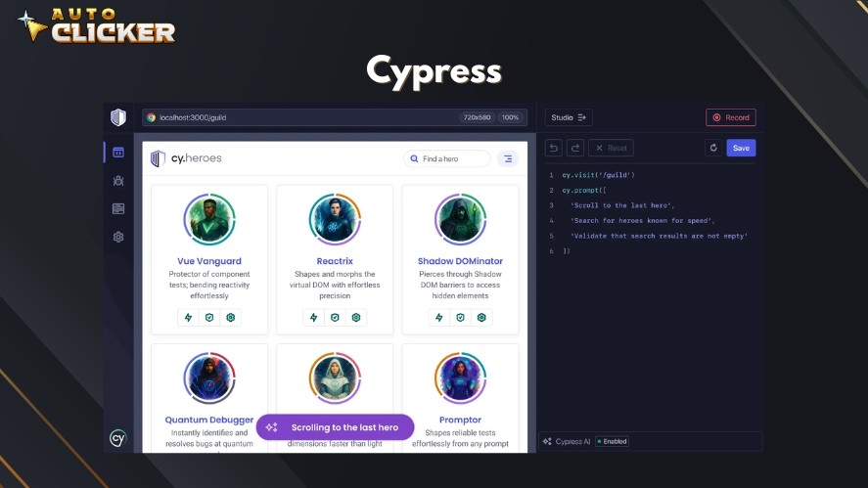Click the 'Scroll to the last hero' code line
The image size is (868, 488).
(x=622, y=205)
